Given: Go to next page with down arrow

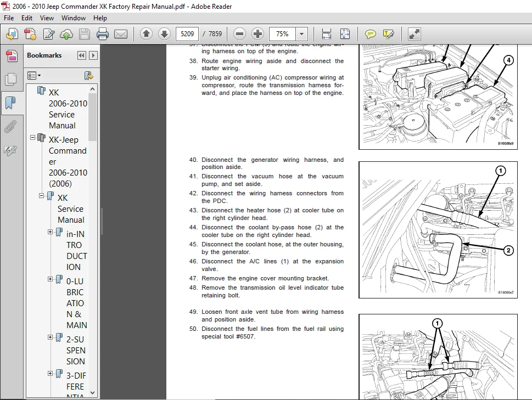Looking at the screenshot, I should coord(165,34).
